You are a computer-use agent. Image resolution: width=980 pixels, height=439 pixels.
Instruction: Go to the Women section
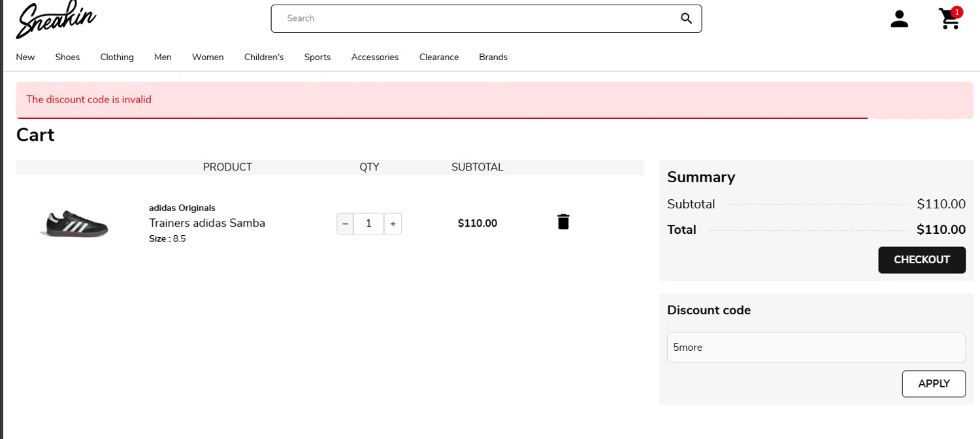click(x=208, y=57)
